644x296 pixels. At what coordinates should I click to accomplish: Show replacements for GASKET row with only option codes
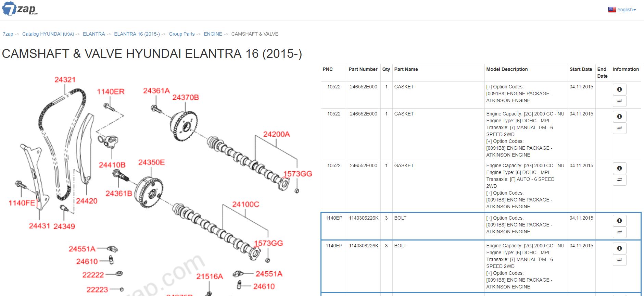(619, 101)
